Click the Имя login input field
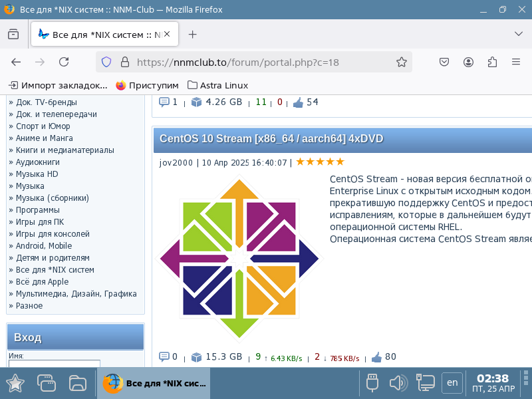The image size is (532, 399). pyautogui.click(x=54, y=363)
